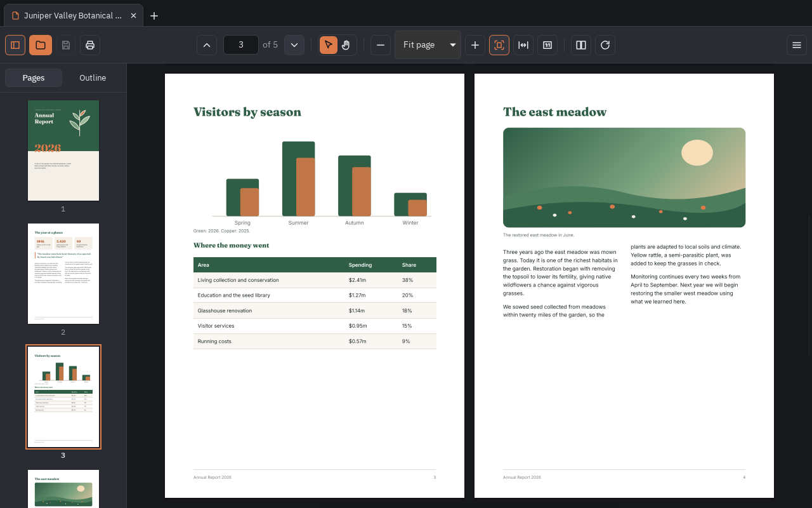The width and height of the screenshot is (812, 508).
Task: Open page 1 thumbnail (Annual Report cover)
Action: (63, 150)
